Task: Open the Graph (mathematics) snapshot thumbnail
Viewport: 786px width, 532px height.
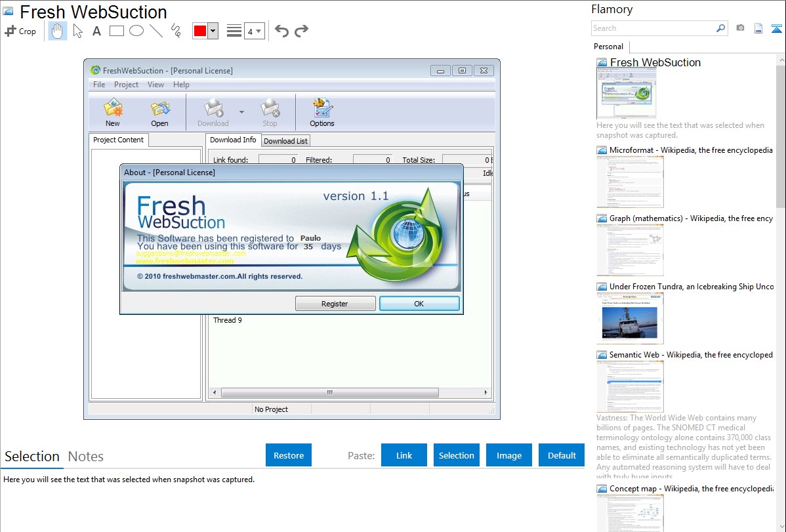Action: click(x=630, y=250)
